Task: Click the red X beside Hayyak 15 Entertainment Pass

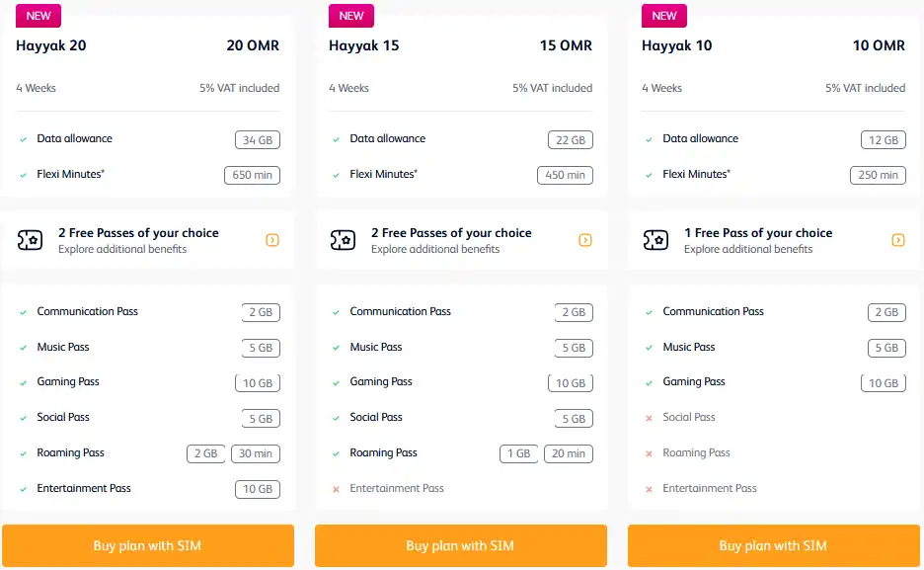Action: point(336,488)
